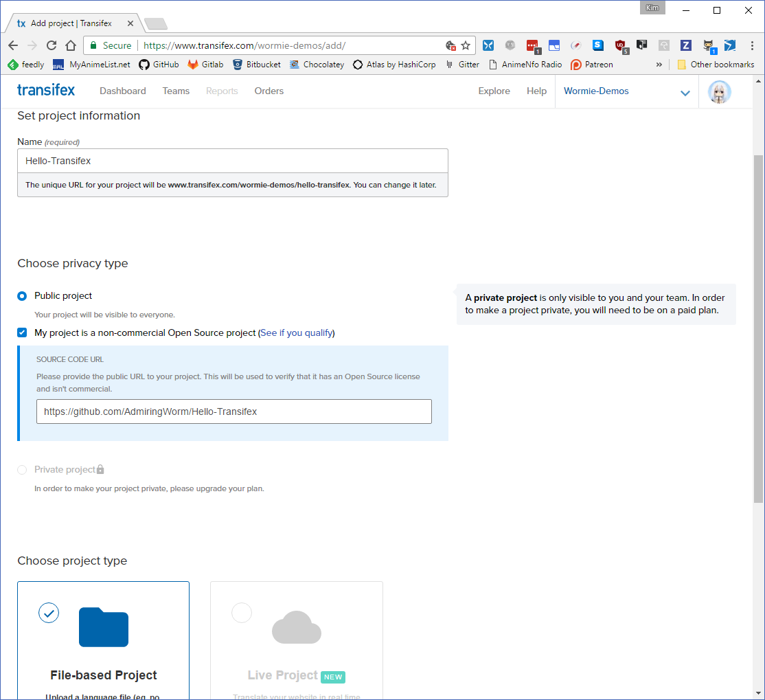The image size is (765, 700).
Task: Bookmark this page with the star icon
Action: point(466,45)
